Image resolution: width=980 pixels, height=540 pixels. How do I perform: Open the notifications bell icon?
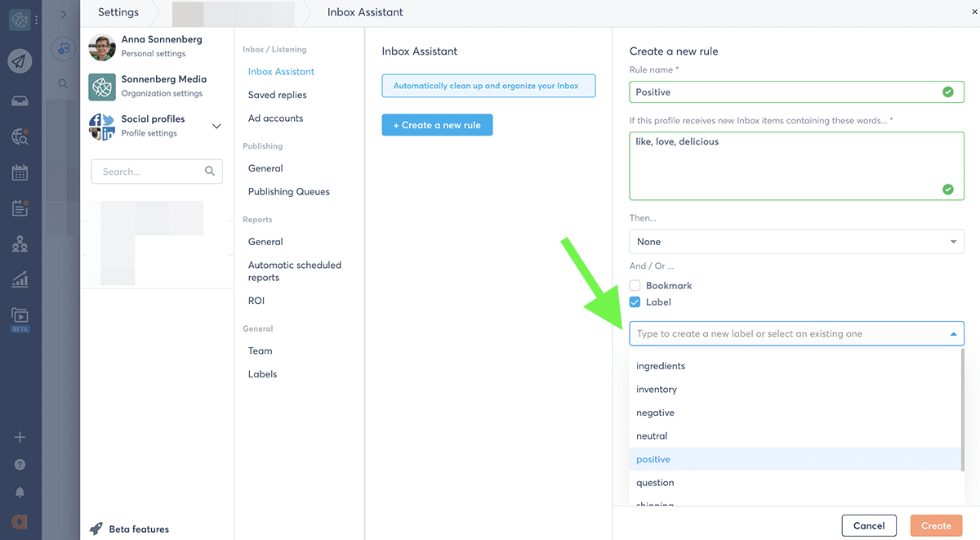(20, 492)
